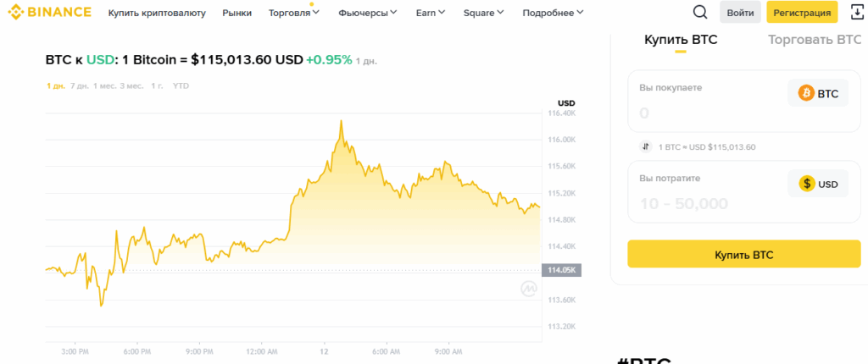Viewport: 868px width, 364px height.
Task: Open the Earn dropdown menu
Action: [431, 14]
